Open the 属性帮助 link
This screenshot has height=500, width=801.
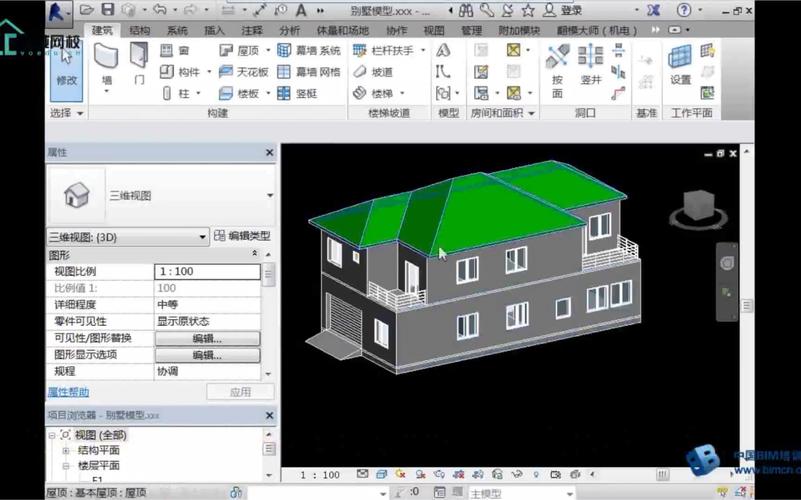coord(68,392)
